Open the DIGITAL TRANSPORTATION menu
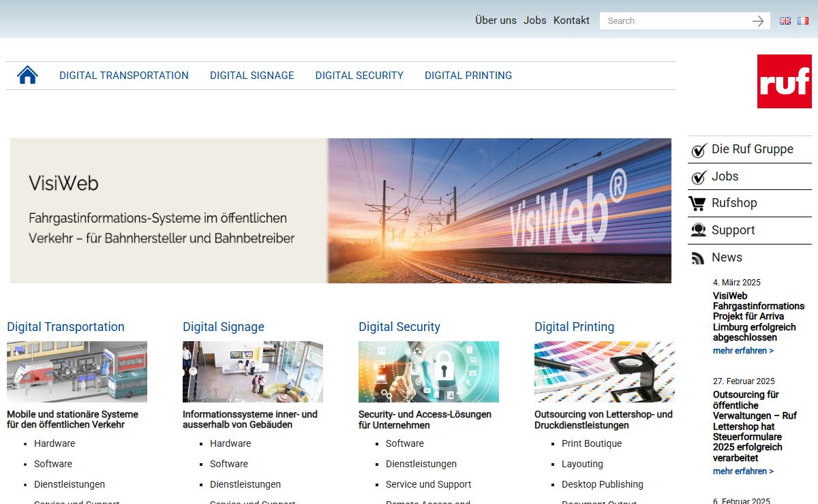 point(124,76)
